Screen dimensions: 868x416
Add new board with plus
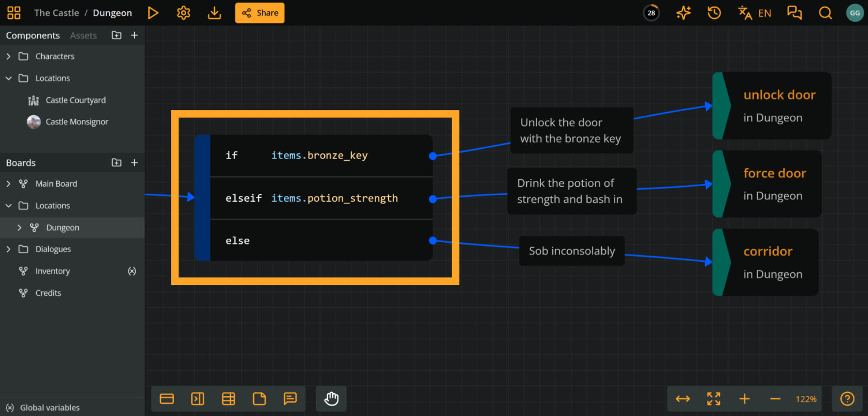click(x=134, y=162)
